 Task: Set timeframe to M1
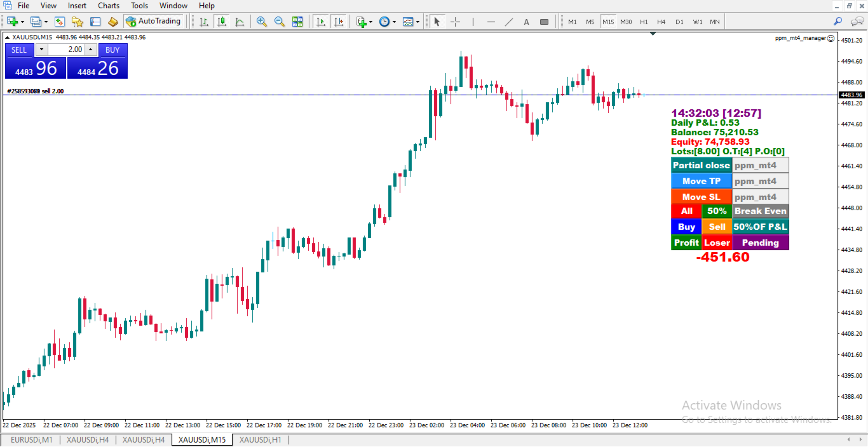coord(573,22)
